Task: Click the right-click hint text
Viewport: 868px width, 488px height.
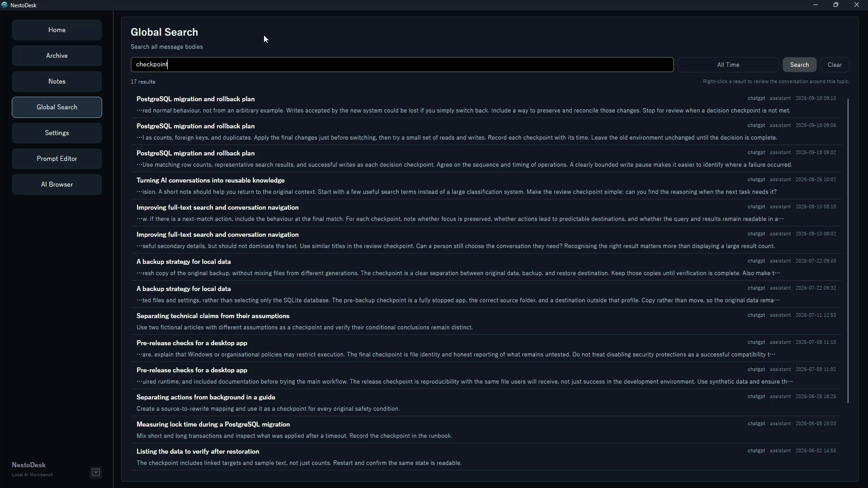Action: 776,82
